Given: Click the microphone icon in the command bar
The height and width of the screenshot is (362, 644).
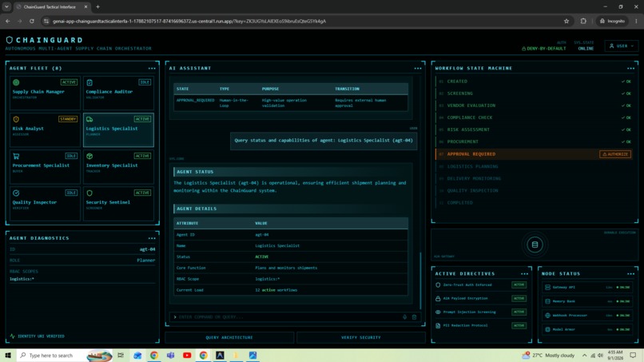Looking at the screenshot, I should pyautogui.click(x=404, y=316).
